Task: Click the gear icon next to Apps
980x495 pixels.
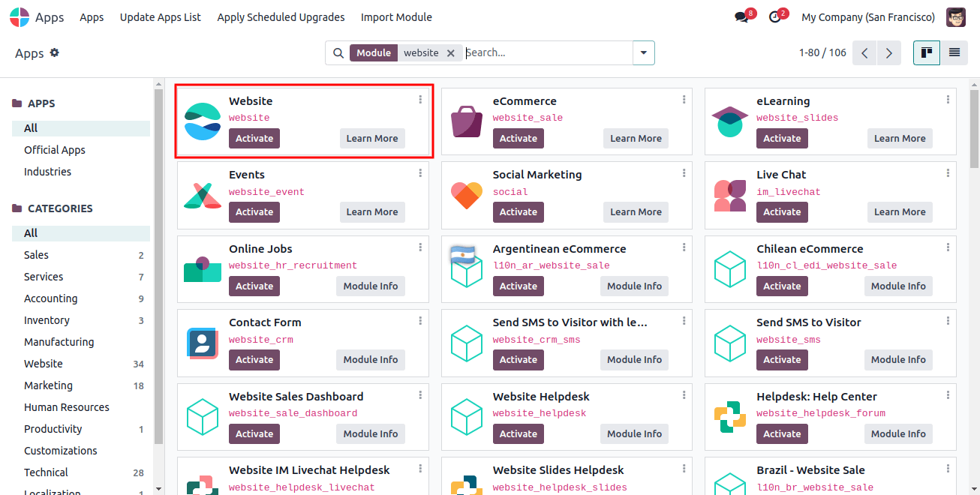Action: [x=55, y=52]
